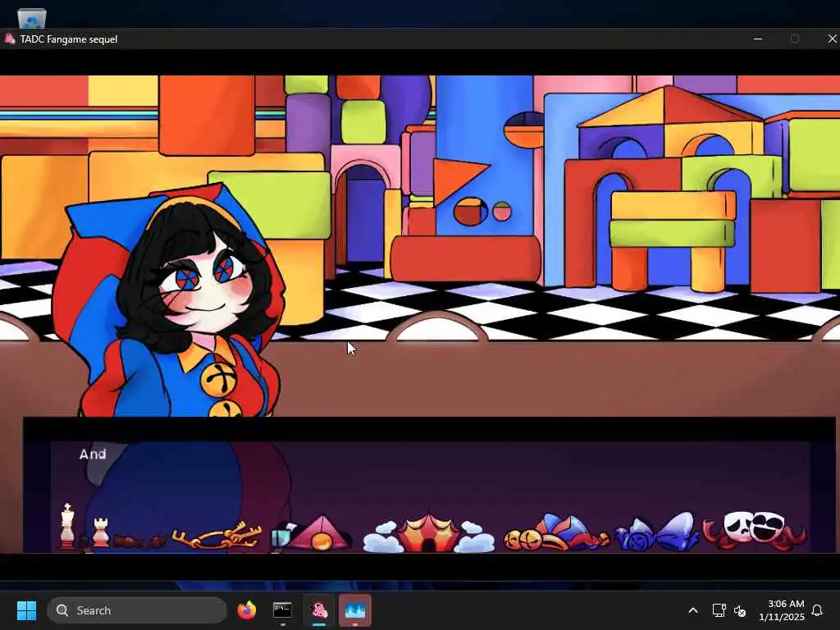Viewport: 840px width, 630px height.
Task: Open the Windows Start menu
Action: (x=26, y=610)
